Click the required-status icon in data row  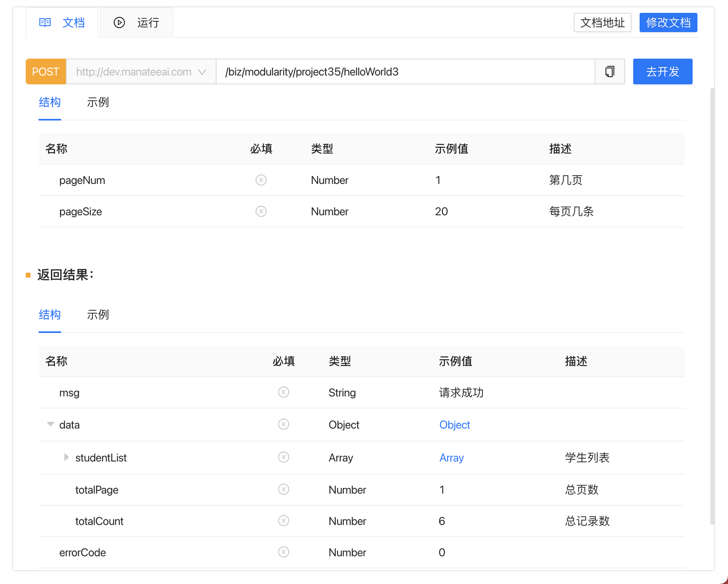coord(284,424)
